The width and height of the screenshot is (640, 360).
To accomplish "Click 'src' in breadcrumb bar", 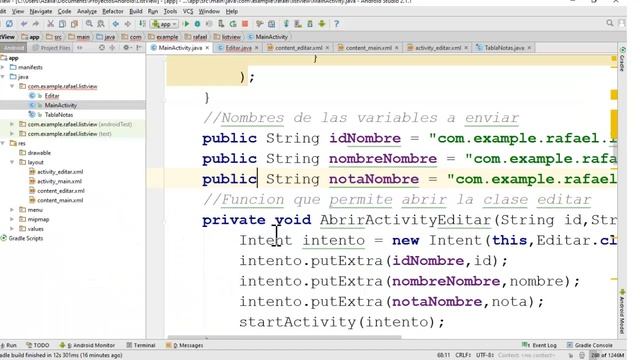I will tap(54, 37).
